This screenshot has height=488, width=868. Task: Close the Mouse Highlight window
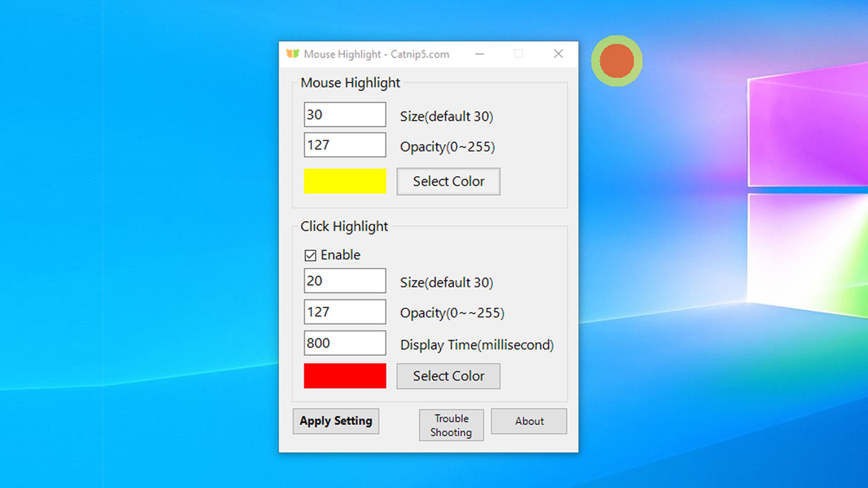[x=558, y=54]
